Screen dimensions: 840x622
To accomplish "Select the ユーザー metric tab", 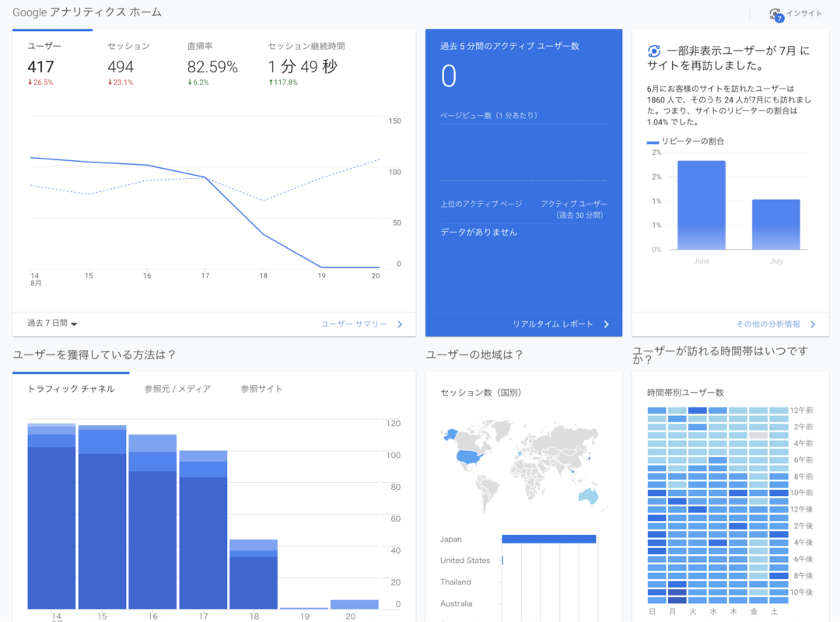I will pos(44,47).
